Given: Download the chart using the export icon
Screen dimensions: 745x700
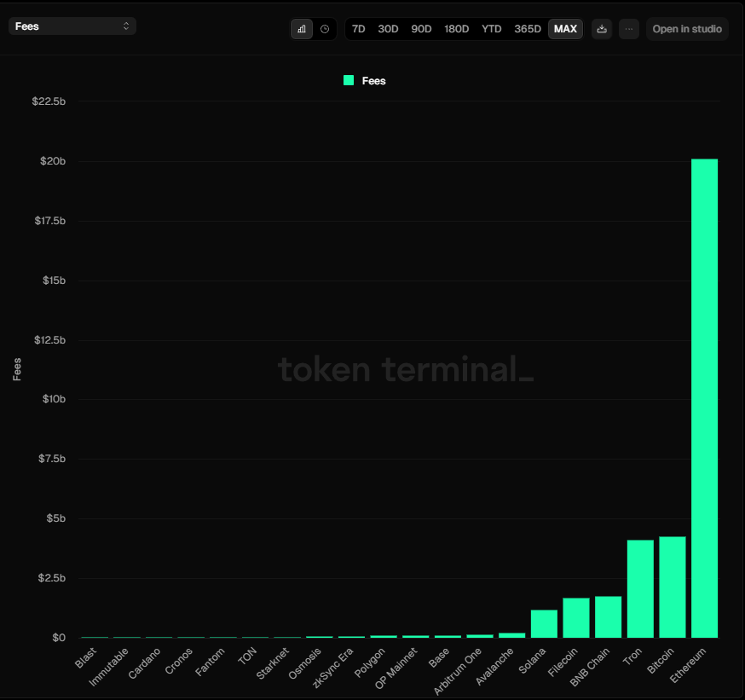Looking at the screenshot, I should tap(601, 28).
